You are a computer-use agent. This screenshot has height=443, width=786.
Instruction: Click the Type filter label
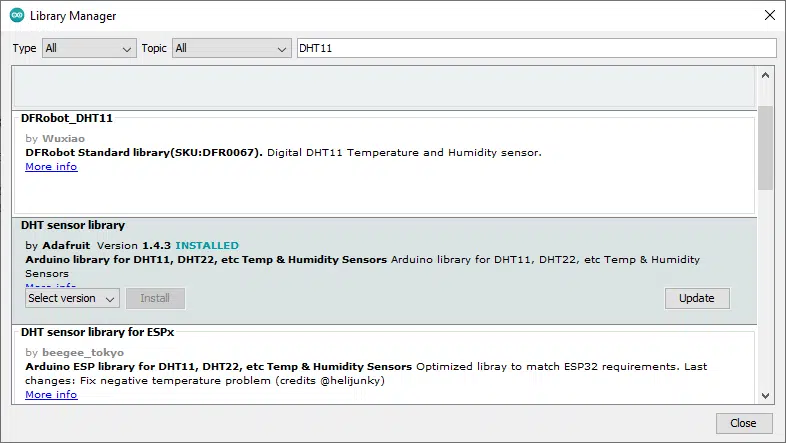point(24,48)
